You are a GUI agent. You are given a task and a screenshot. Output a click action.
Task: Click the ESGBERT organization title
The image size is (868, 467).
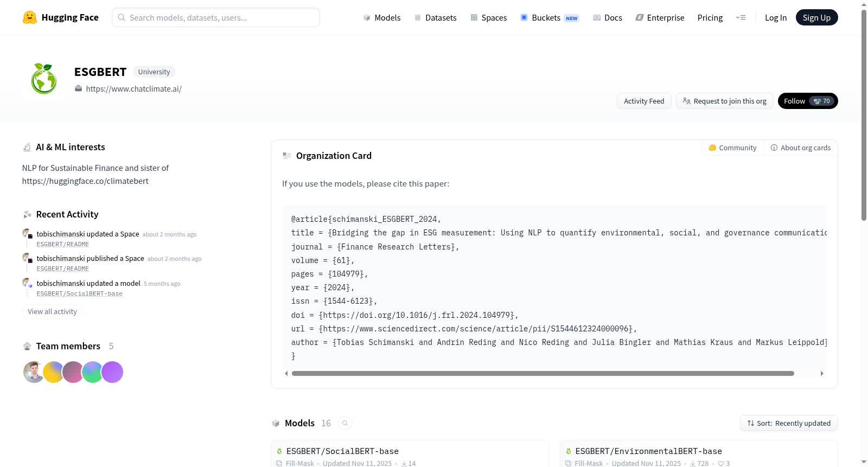(x=100, y=72)
